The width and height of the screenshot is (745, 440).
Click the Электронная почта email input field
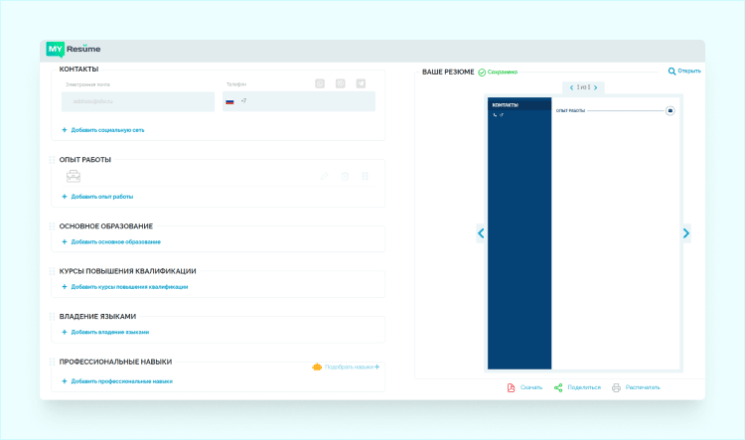pyautogui.click(x=138, y=102)
